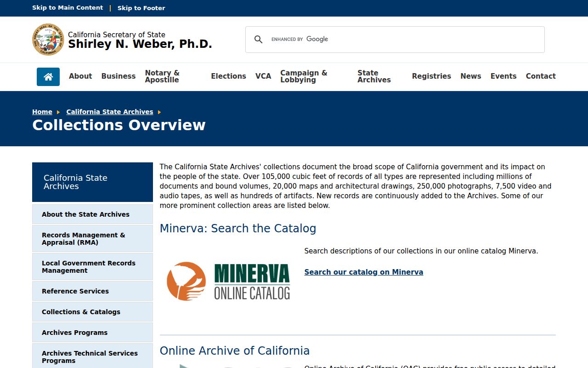Click the Home breadcrumb link
Viewport: 588px width, 368px height.
coord(42,112)
